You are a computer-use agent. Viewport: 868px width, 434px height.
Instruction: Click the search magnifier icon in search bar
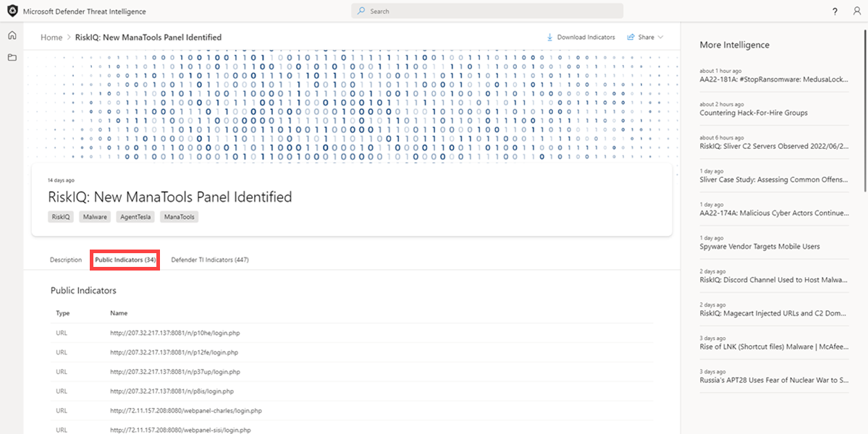(x=361, y=10)
